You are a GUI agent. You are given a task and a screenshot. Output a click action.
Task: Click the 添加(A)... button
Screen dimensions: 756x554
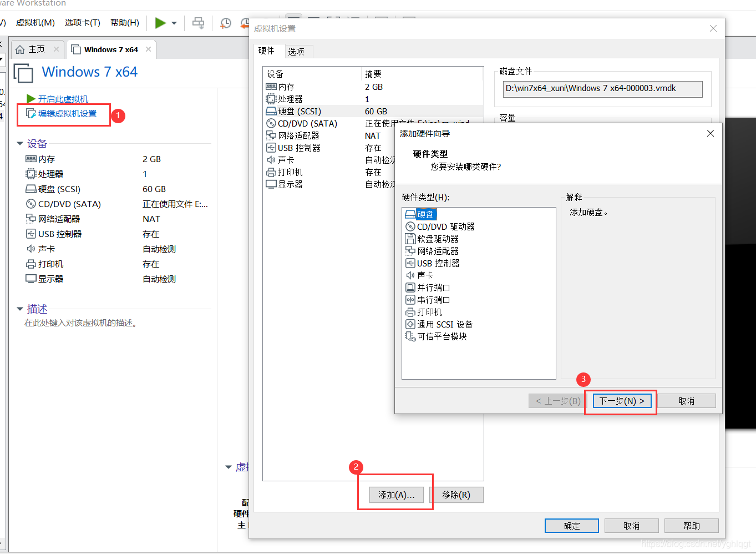[x=396, y=495]
